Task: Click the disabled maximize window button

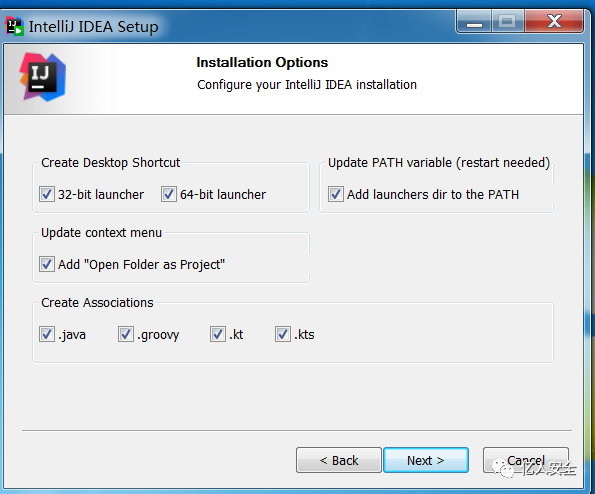Action: [507, 21]
